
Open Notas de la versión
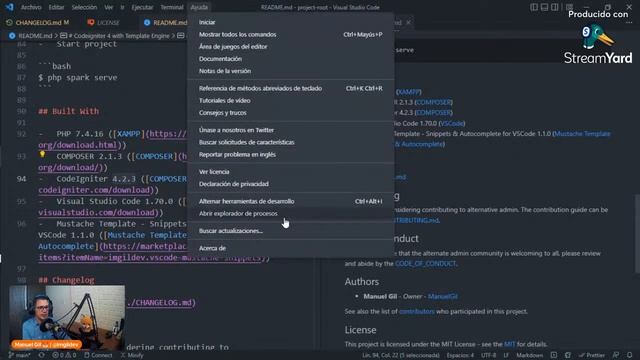291,71
